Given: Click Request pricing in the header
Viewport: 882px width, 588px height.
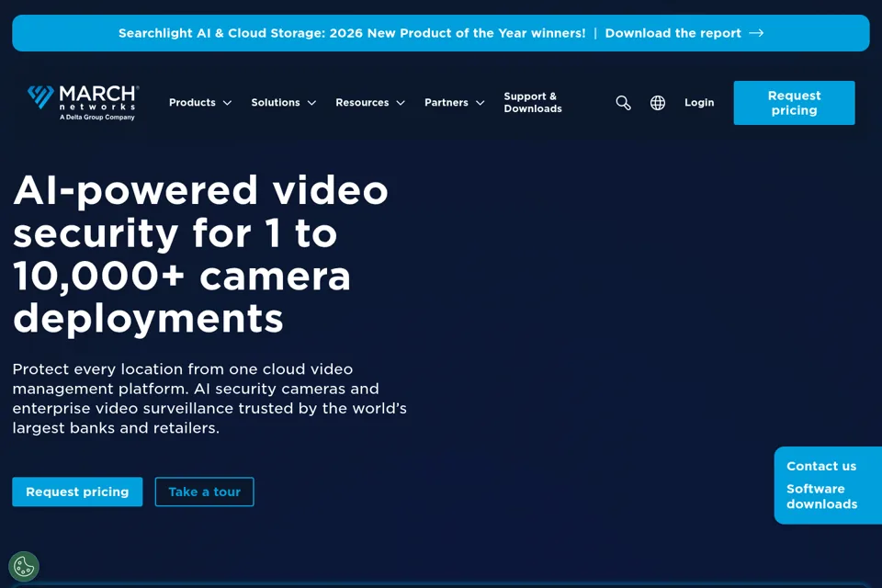Looking at the screenshot, I should pyautogui.click(x=794, y=103).
